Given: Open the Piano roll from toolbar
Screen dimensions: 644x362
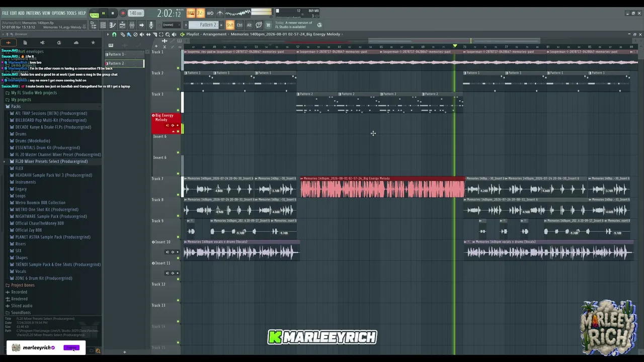Looking at the screenshot, I should click(112, 25).
